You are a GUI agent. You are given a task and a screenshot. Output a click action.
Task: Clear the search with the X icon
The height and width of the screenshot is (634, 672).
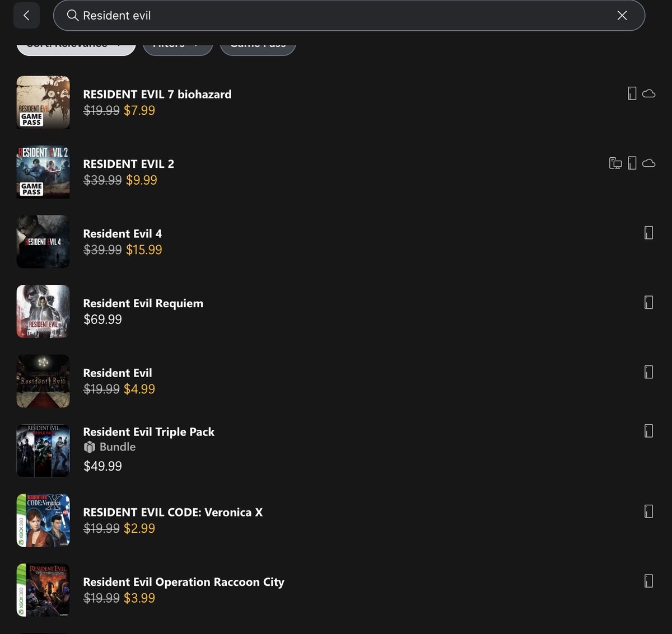click(622, 16)
